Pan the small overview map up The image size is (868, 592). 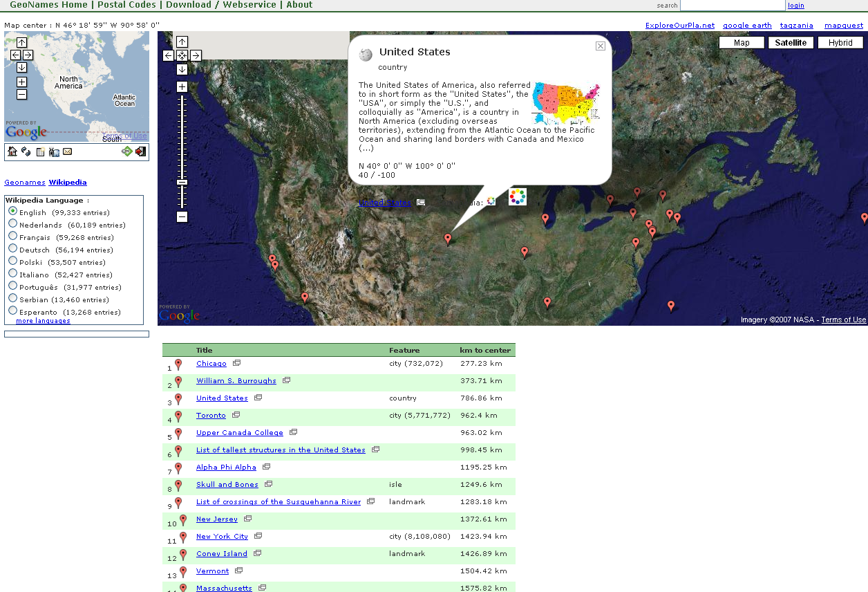[21, 42]
